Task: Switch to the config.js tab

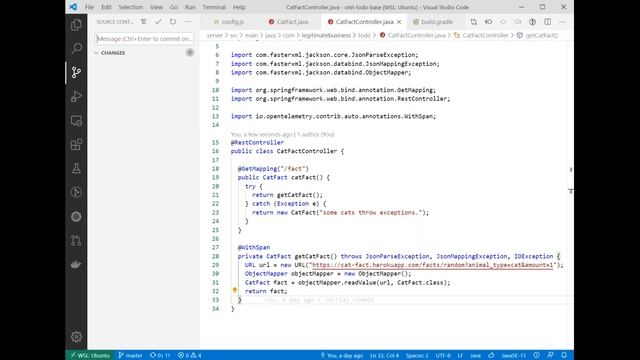Action: tap(229, 22)
